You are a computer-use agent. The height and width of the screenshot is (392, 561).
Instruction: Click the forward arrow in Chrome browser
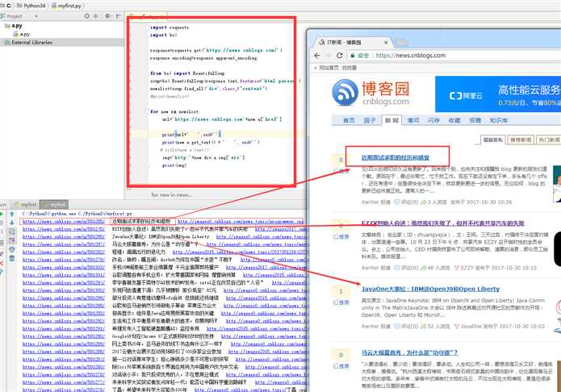(328, 56)
